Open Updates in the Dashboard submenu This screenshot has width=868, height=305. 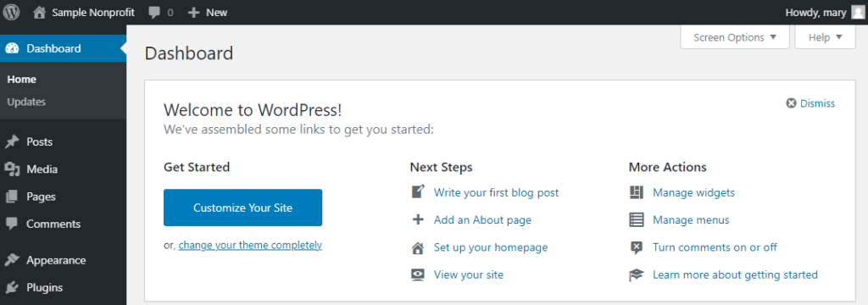pyautogui.click(x=26, y=102)
